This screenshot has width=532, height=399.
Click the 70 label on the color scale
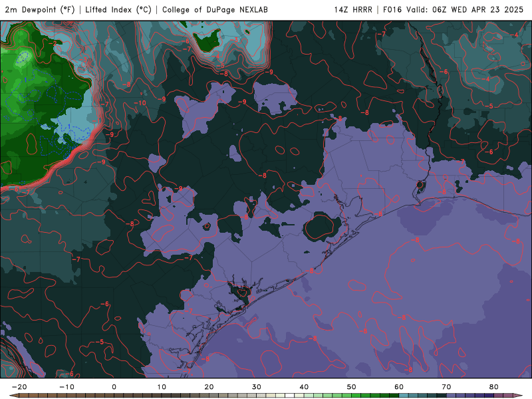446,387
